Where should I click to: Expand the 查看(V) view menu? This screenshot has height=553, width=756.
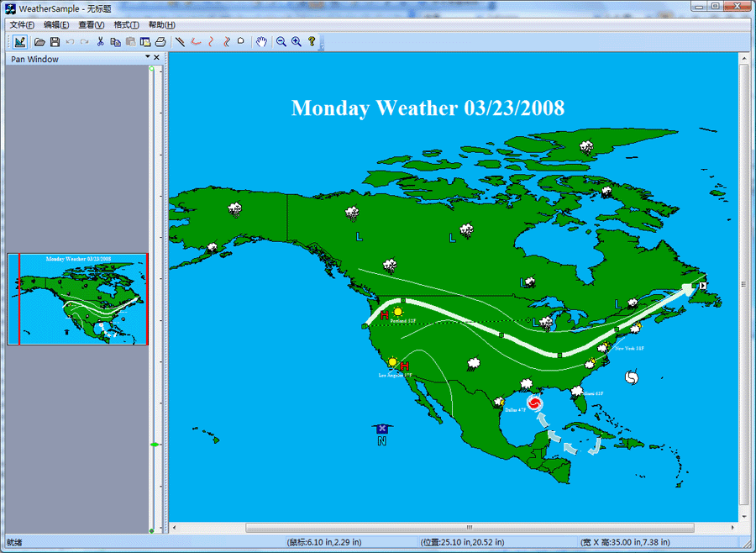coord(91,25)
